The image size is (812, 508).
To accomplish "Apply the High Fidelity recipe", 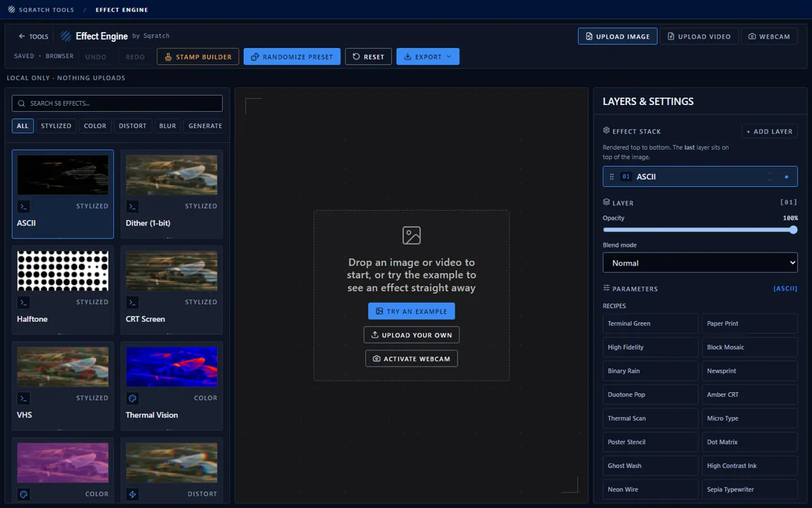I will click(650, 347).
